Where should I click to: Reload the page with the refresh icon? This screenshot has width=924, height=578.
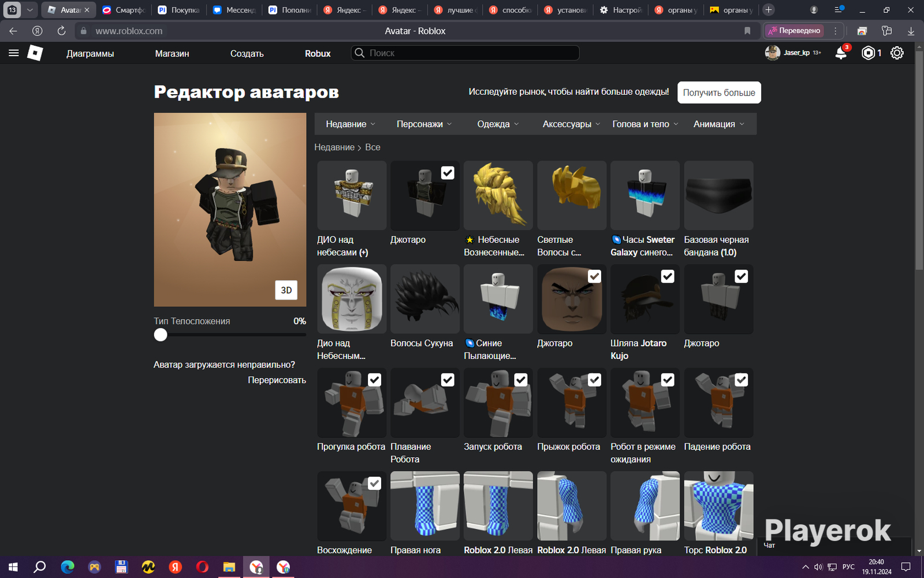61,31
